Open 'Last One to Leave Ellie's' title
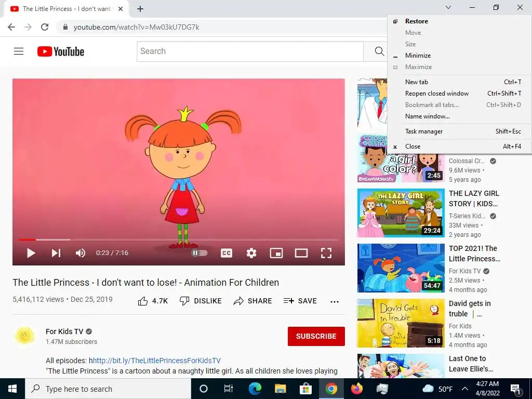Screen dimensions: 532x399 (x=471, y=364)
